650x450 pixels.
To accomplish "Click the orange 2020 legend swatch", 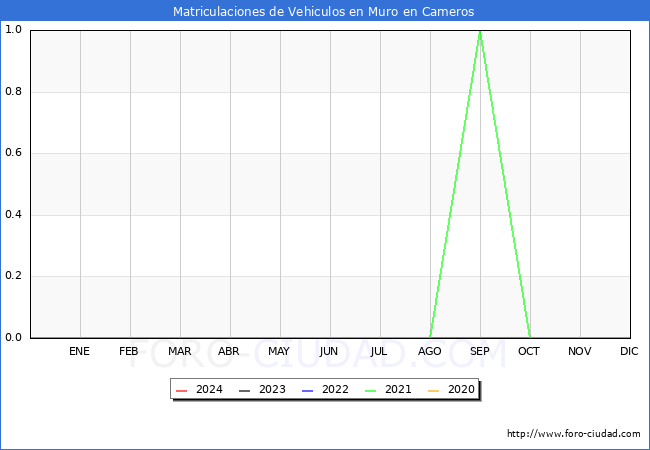I will (434, 391).
